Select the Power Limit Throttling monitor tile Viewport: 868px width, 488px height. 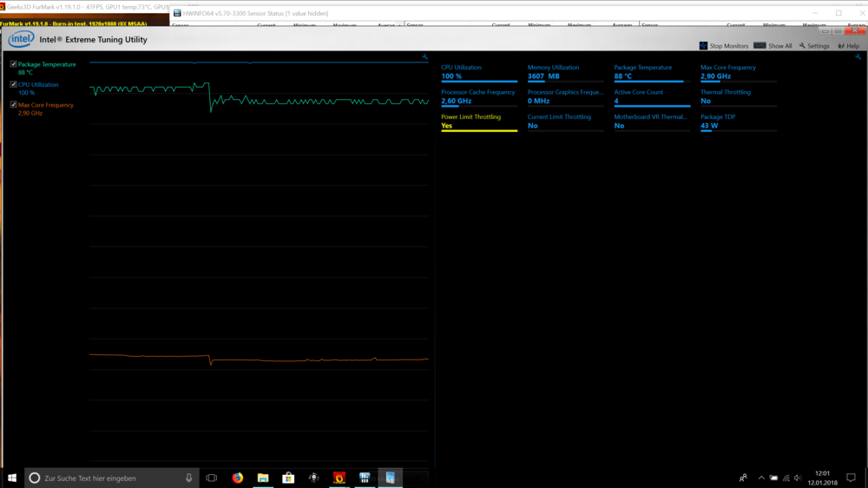(478, 122)
